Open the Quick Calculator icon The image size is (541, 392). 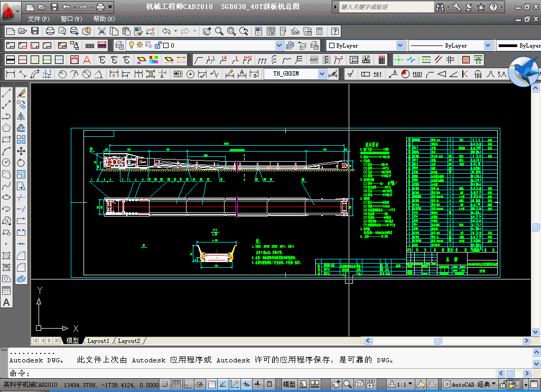pyautogui.click(x=320, y=31)
